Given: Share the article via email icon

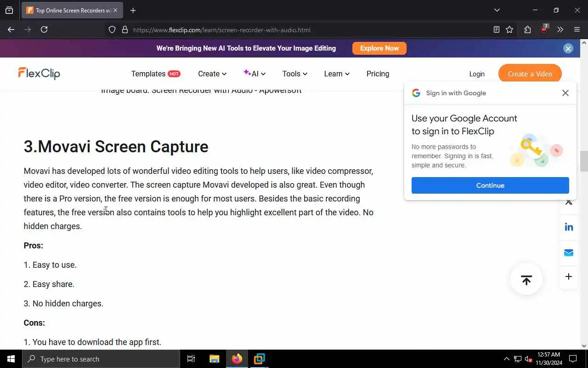Looking at the screenshot, I should point(569,253).
